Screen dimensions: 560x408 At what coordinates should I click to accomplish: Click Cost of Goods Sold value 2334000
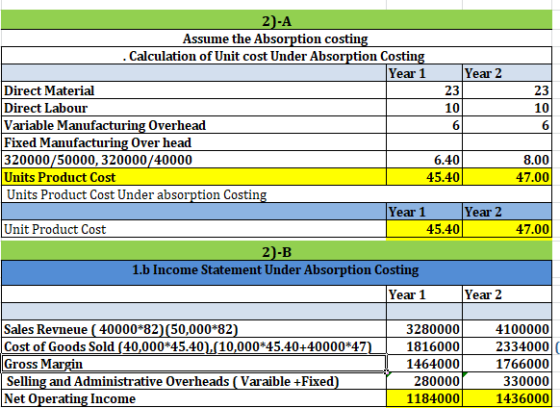(507, 346)
